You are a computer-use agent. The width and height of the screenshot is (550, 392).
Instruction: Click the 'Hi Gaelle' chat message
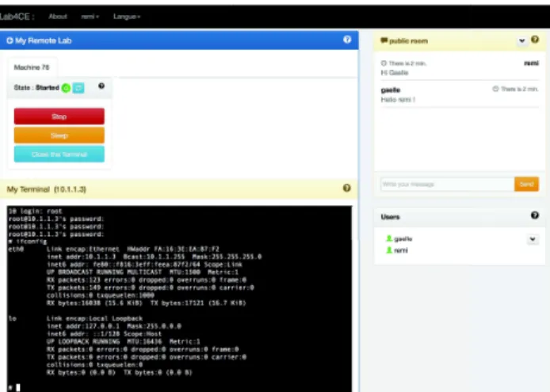(395, 73)
